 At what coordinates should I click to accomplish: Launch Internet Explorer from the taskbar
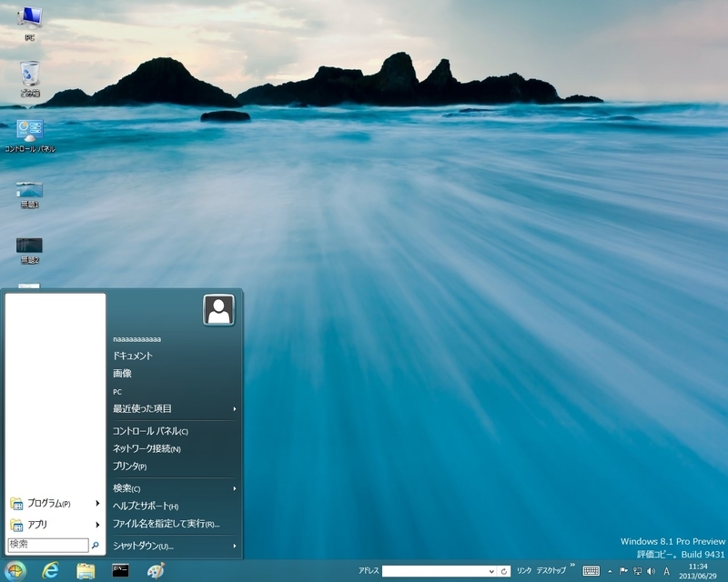tap(50, 571)
